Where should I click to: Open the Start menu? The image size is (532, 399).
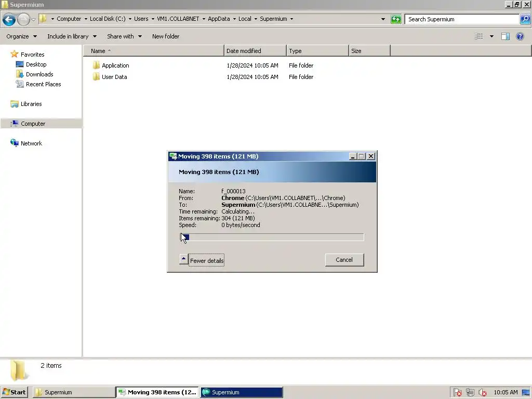point(14,392)
